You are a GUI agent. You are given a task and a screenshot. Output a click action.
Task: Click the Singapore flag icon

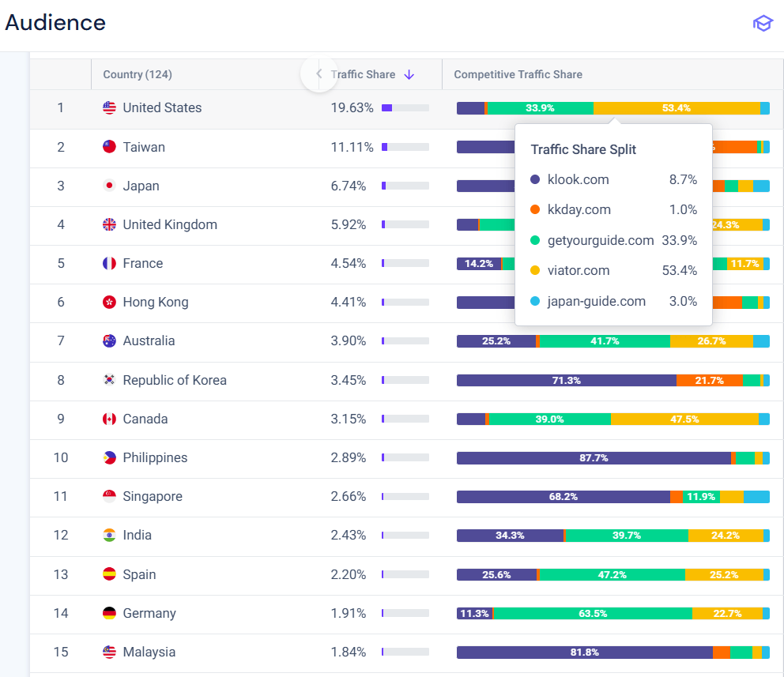click(109, 496)
